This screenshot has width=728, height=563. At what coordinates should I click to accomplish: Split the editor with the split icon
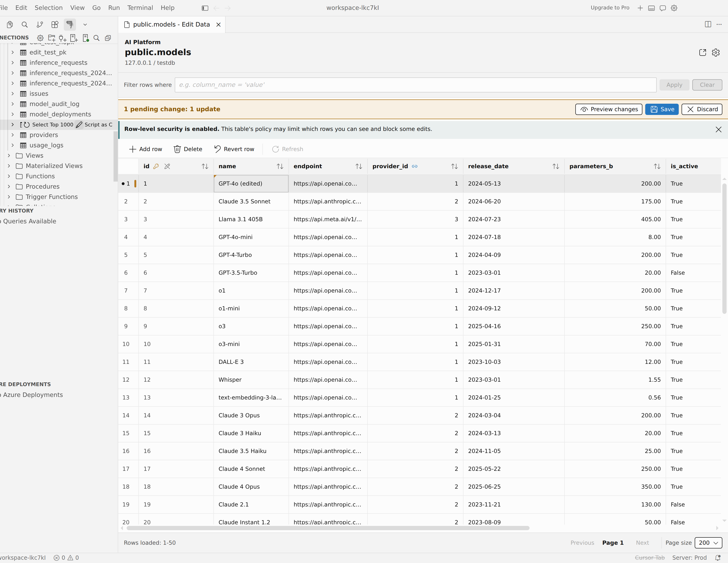pos(708,24)
